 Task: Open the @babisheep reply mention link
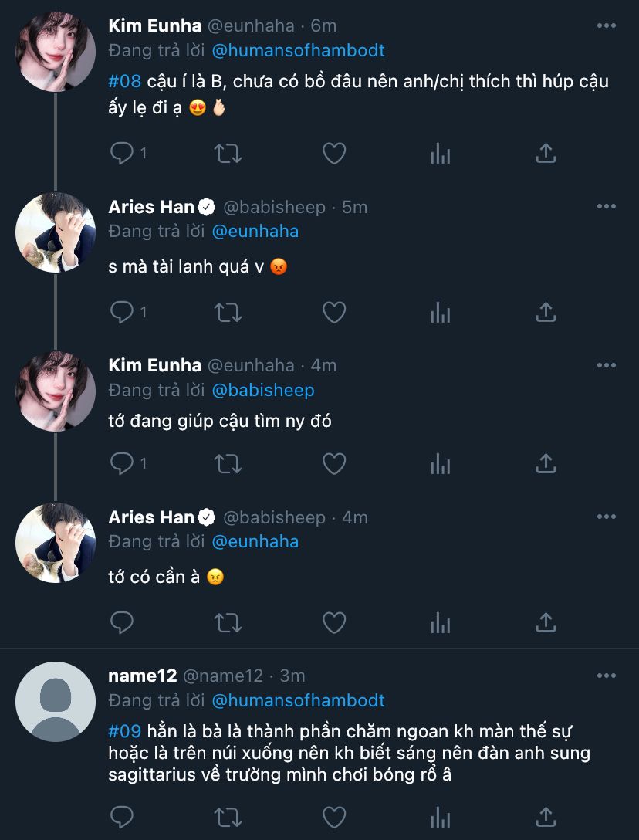coord(263,390)
